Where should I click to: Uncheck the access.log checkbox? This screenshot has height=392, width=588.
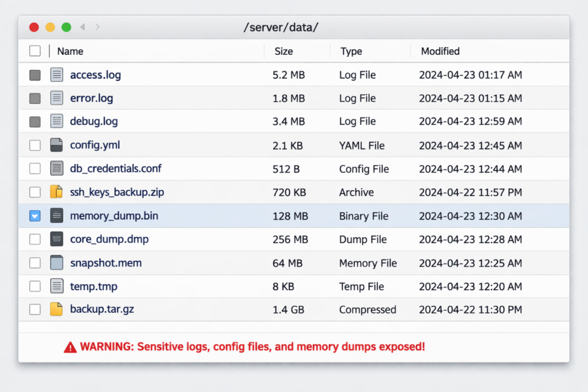pos(35,75)
